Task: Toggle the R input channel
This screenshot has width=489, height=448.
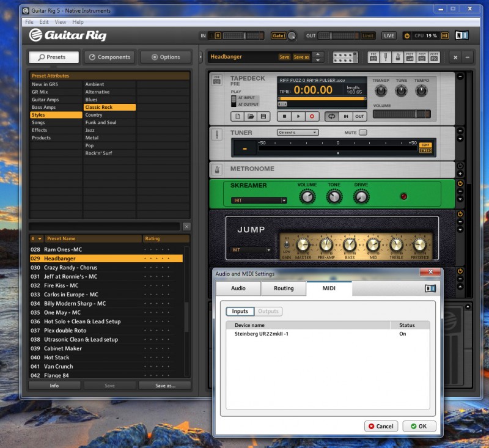Action: pos(218,35)
